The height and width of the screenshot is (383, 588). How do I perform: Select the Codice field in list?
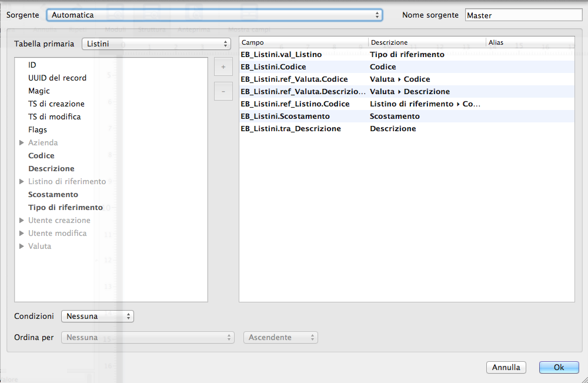(x=41, y=156)
